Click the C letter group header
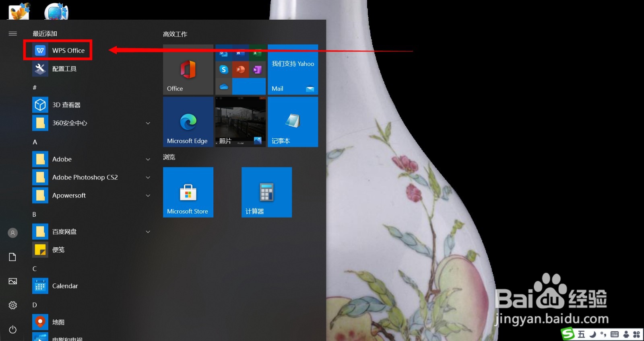Image resolution: width=644 pixels, height=341 pixels. 34,269
